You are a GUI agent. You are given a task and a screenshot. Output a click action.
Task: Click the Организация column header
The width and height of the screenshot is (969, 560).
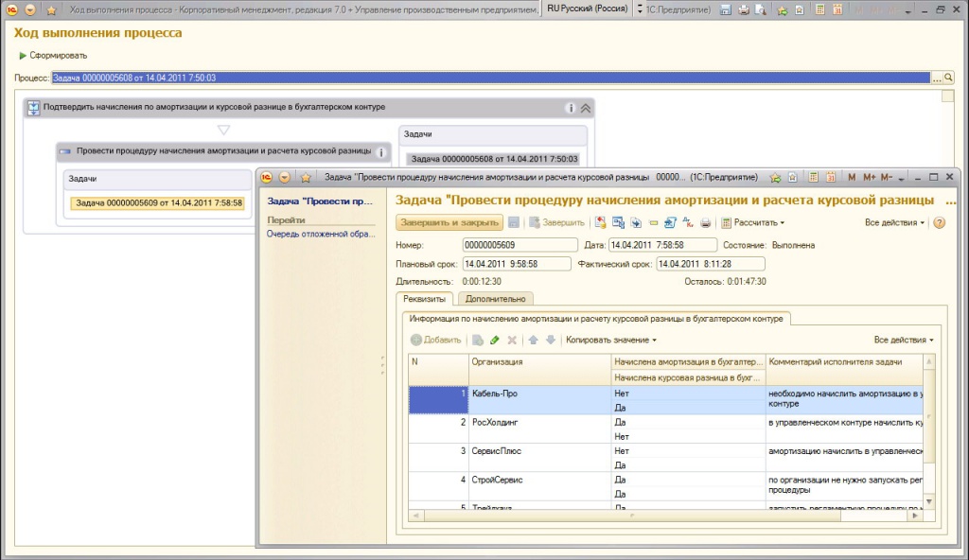(x=539, y=370)
